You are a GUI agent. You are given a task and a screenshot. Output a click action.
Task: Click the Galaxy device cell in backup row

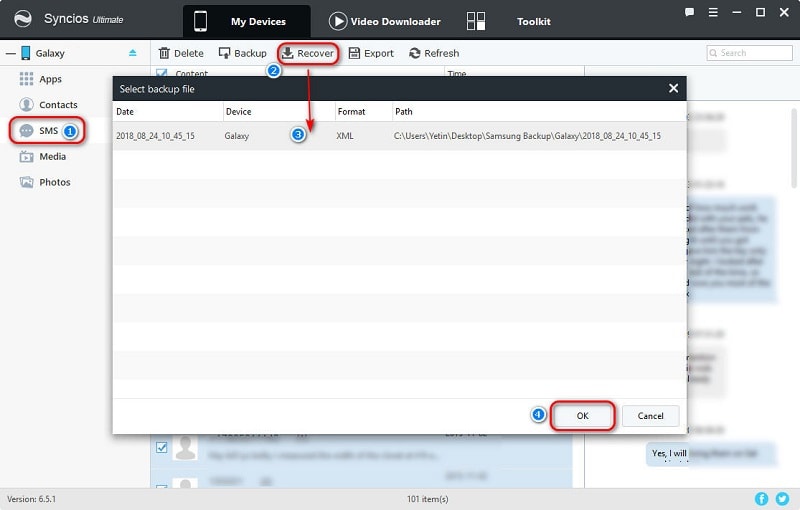[x=237, y=136]
